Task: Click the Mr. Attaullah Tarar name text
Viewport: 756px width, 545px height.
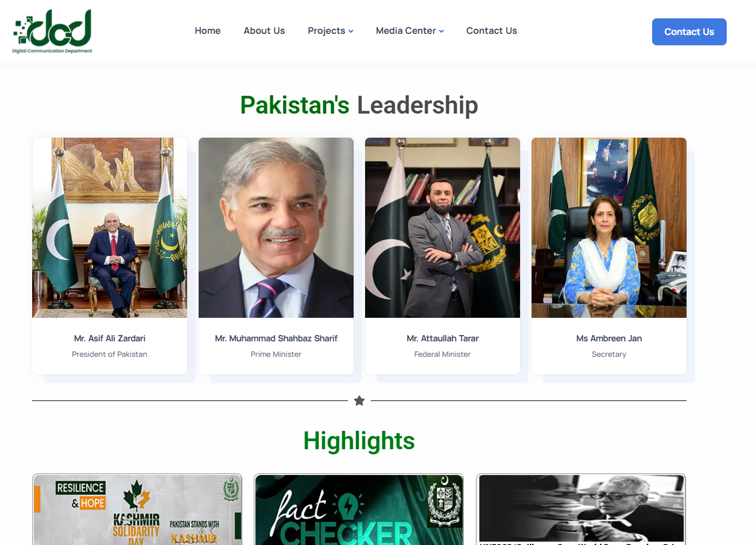Action: [443, 338]
